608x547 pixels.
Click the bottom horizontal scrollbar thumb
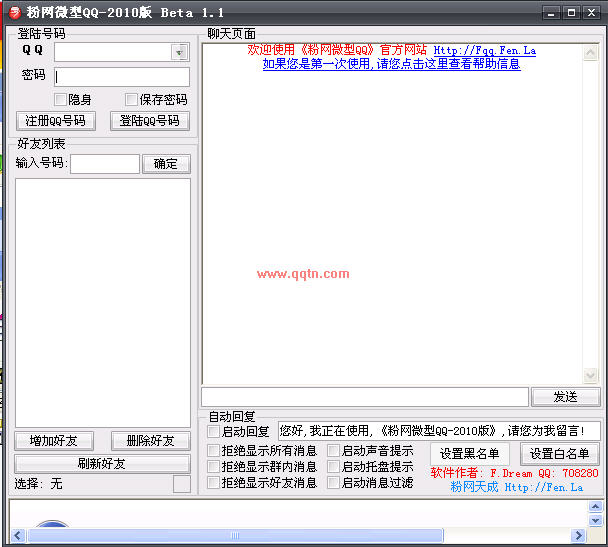[x=235, y=536]
